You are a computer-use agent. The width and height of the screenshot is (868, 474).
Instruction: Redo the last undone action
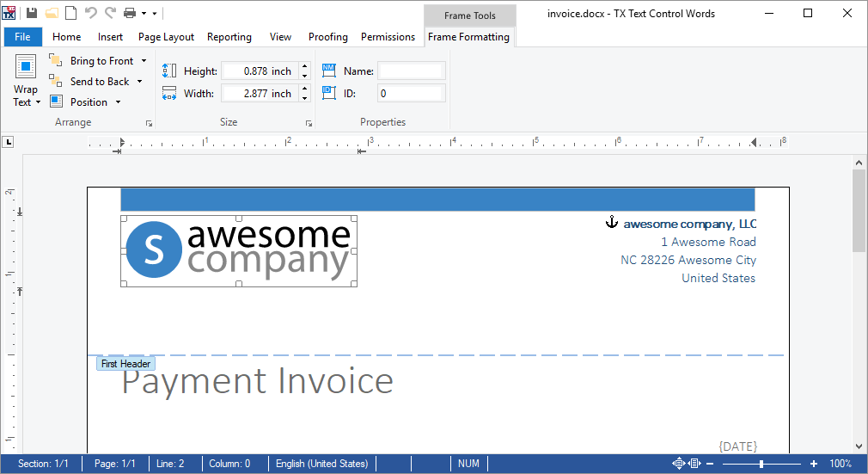111,13
